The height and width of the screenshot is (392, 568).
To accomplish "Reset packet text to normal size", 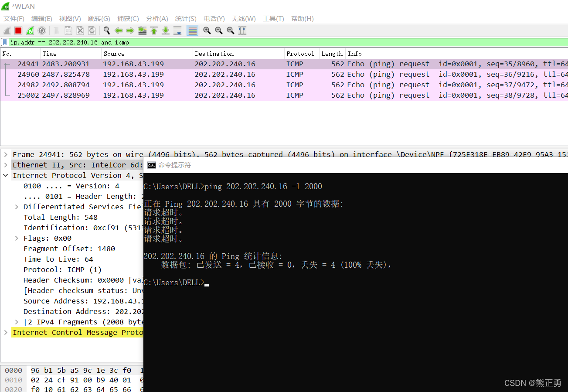I will click(231, 31).
